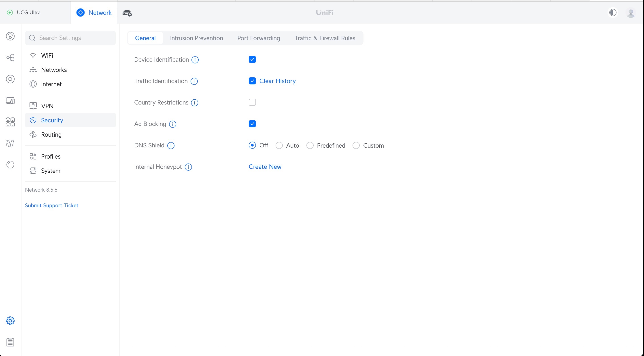
Task: Click info icon next to Country Restrictions
Action: tap(195, 103)
